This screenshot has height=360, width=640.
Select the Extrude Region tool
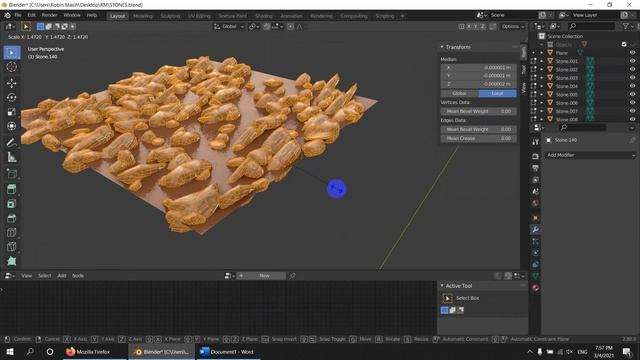point(12,189)
